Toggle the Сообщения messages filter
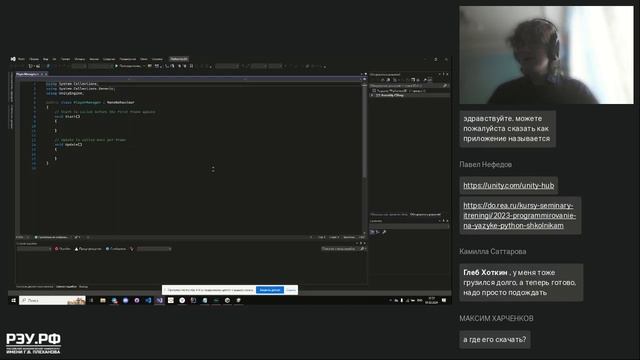 coord(116,249)
